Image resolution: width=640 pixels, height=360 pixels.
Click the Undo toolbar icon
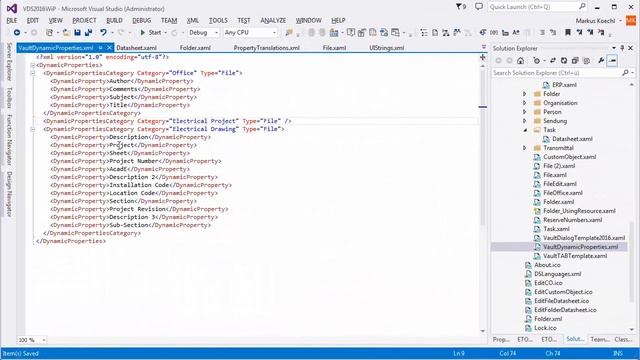(103, 32)
